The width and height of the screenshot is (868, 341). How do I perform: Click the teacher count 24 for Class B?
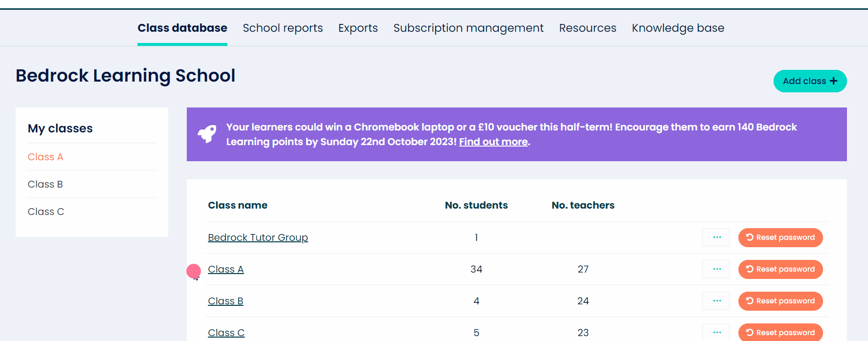point(583,301)
